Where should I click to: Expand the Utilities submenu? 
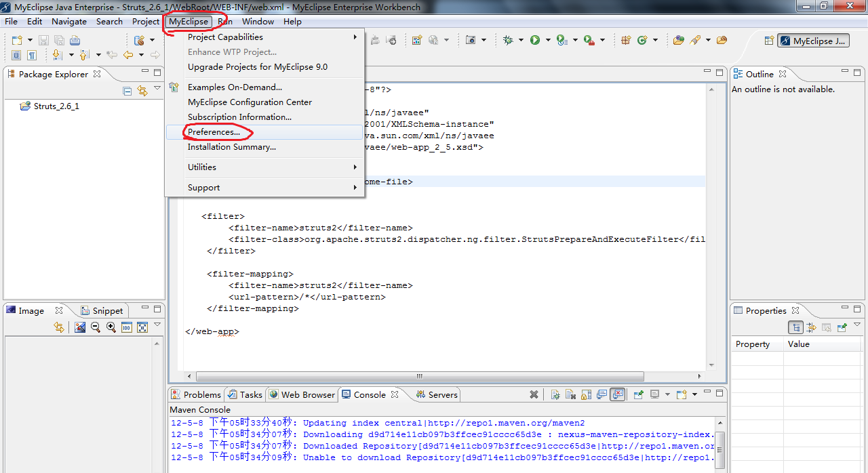click(x=264, y=167)
